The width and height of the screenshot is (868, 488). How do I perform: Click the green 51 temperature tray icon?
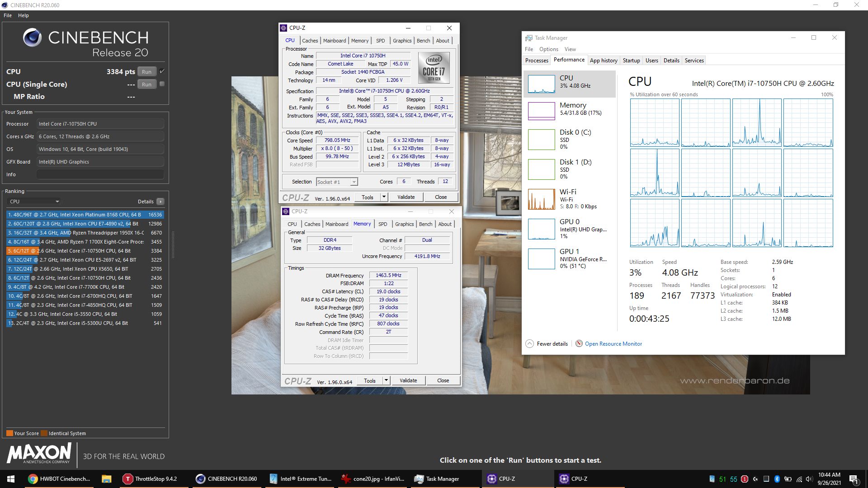(x=722, y=479)
